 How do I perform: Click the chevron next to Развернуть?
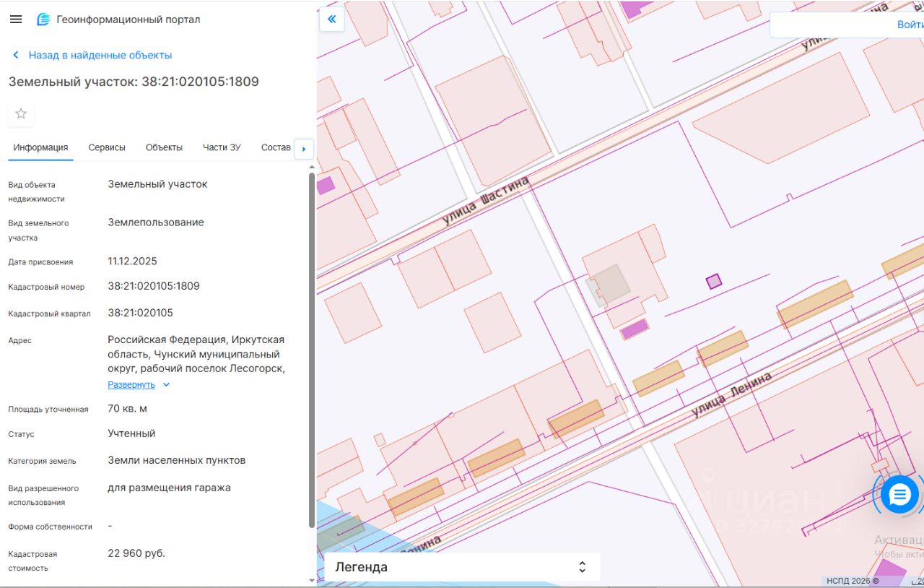coord(166,385)
